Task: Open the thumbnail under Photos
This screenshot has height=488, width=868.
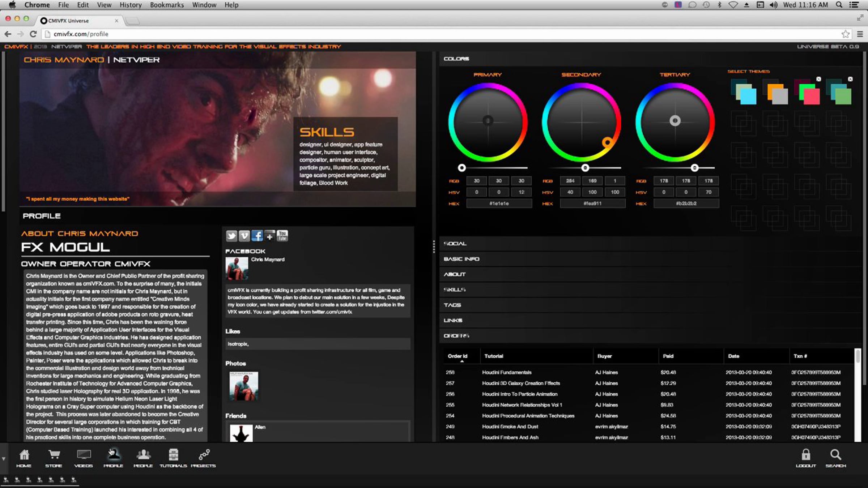Action: tap(244, 386)
